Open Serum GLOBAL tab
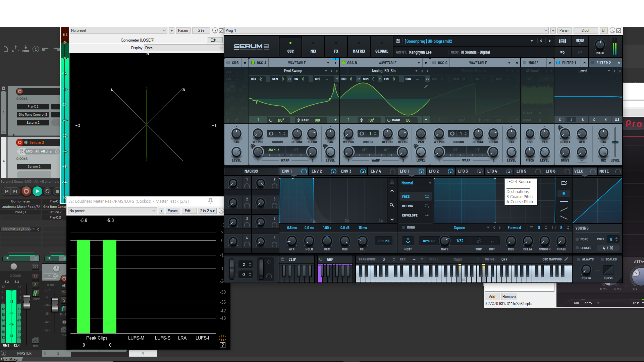Image resolution: width=644 pixels, height=362 pixels. [x=382, y=47]
